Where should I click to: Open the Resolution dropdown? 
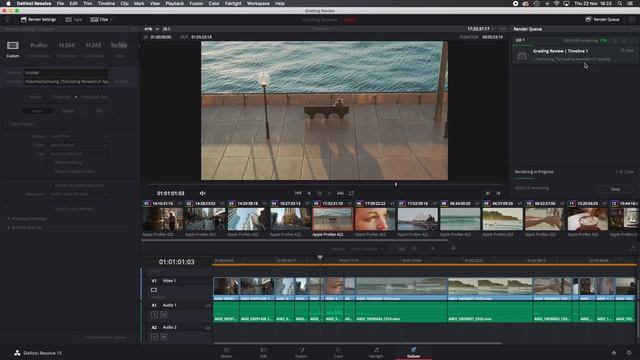click(79, 194)
